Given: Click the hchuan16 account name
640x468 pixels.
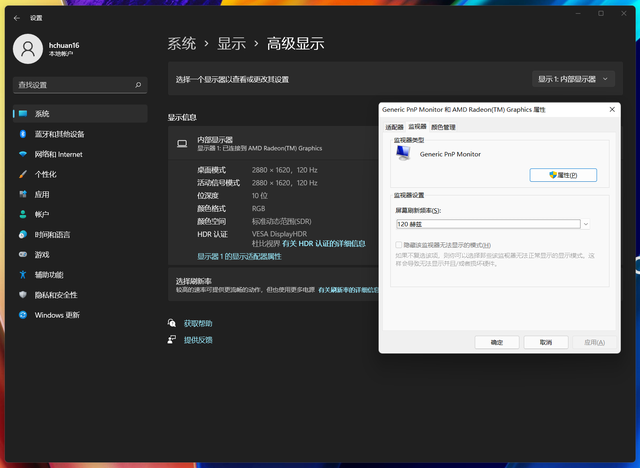Looking at the screenshot, I should 64,45.
